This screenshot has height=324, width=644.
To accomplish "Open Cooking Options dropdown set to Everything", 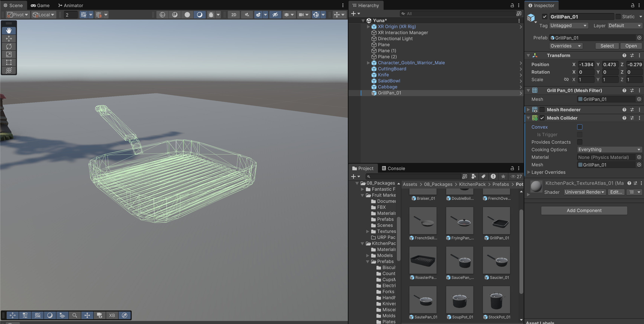I will pos(610,150).
